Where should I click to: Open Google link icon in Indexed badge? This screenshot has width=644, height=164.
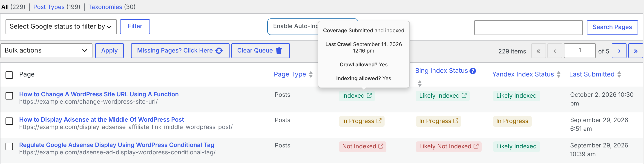pos(369,95)
